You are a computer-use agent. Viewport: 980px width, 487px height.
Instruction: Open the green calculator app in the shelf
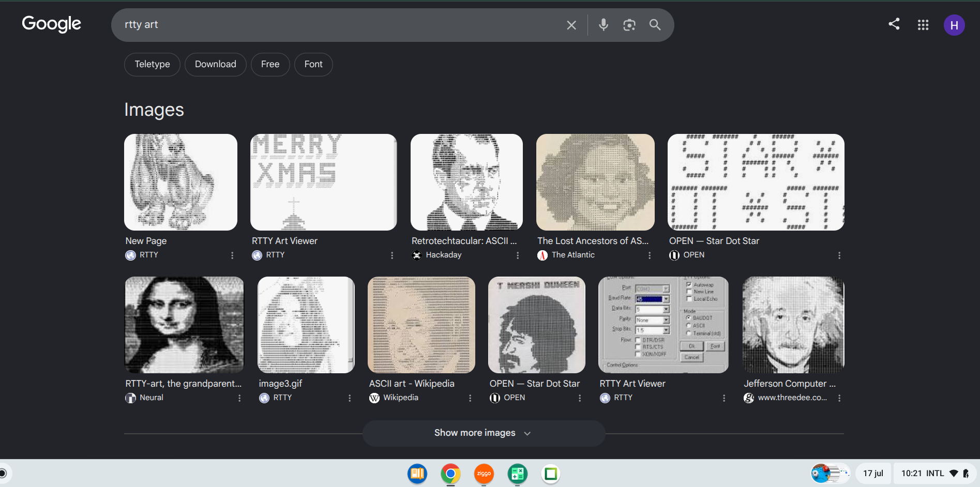(x=518, y=474)
